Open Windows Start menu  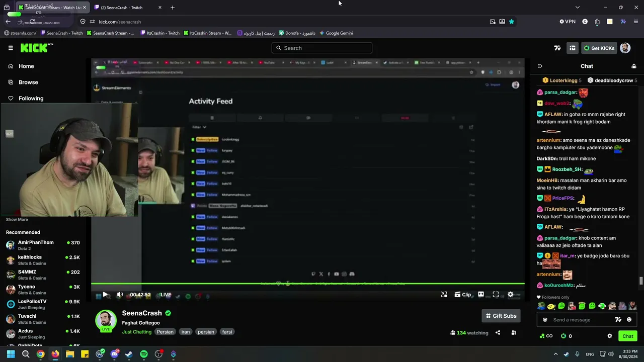11,354
